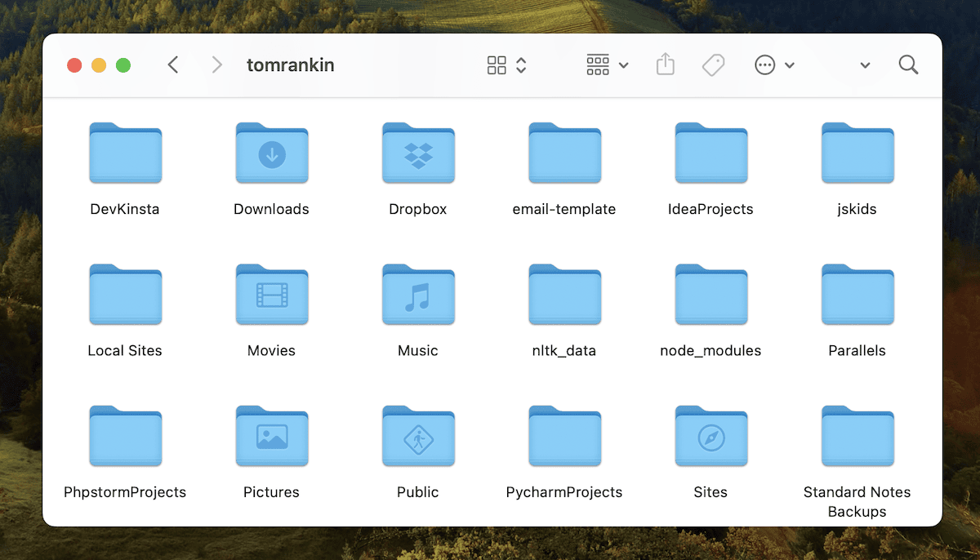
Task: Click the Local Sites label
Action: click(x=125, y=350)
